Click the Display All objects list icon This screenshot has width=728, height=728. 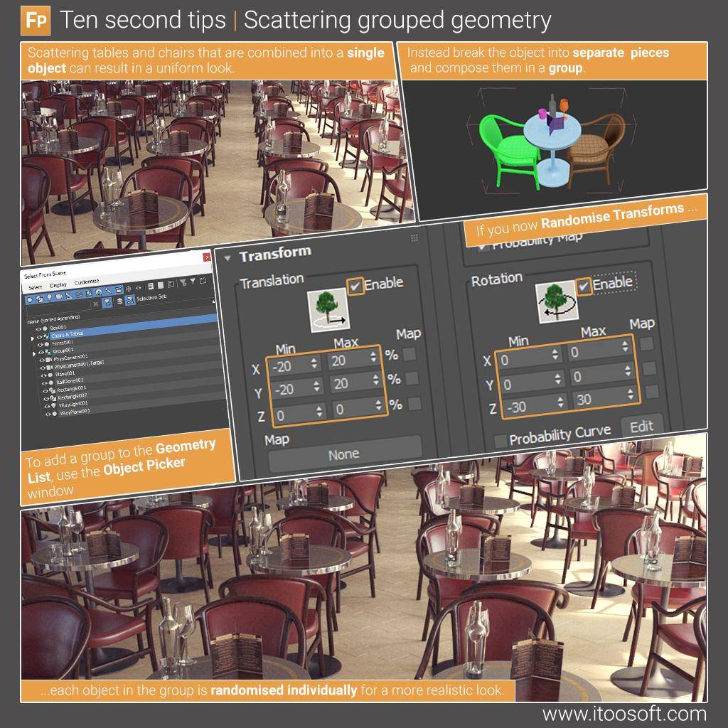pos(151,286)
